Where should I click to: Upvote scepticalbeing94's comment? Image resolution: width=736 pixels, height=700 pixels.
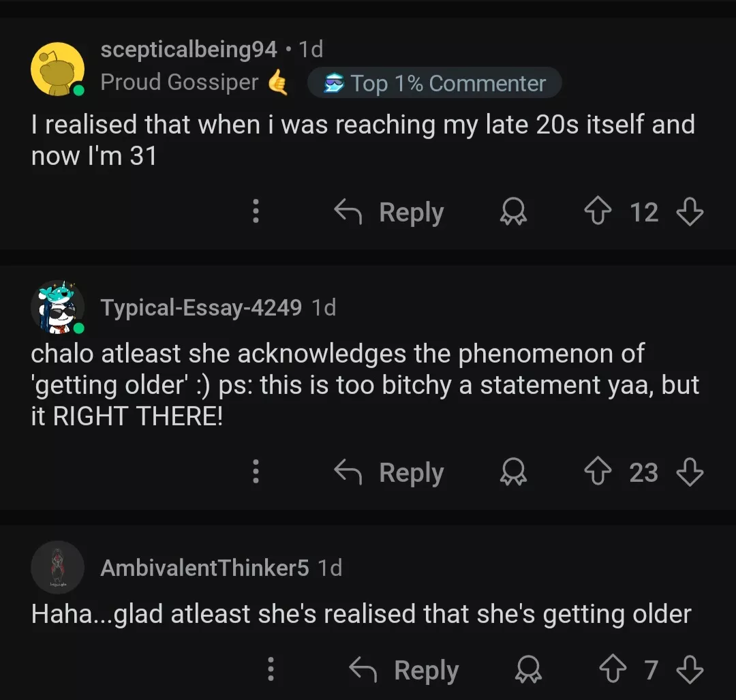click(598, 212)
